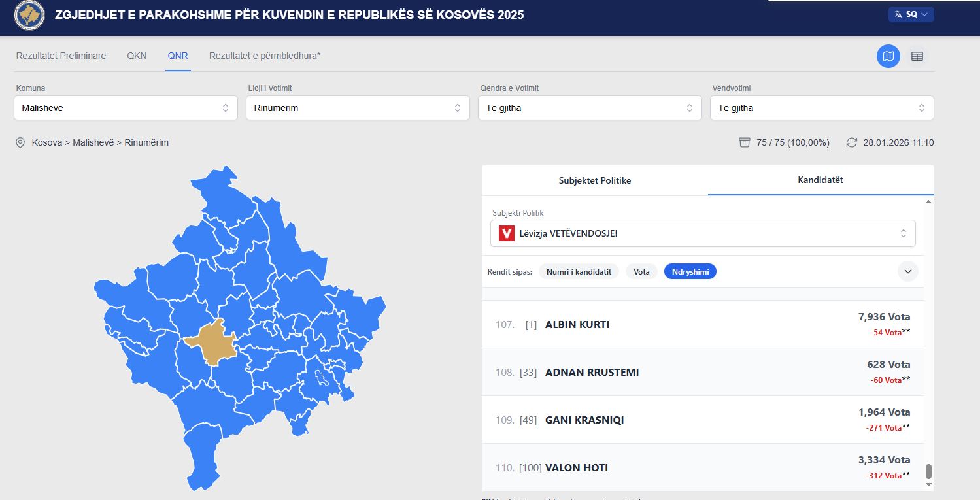980x500 pixels.
Task: Switch to table view icon
Action: (x=917, y=56)
